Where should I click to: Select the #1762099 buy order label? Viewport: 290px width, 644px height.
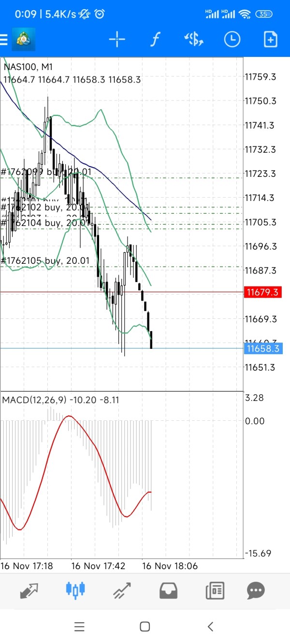pyautogui.click(x=46, y=172)
